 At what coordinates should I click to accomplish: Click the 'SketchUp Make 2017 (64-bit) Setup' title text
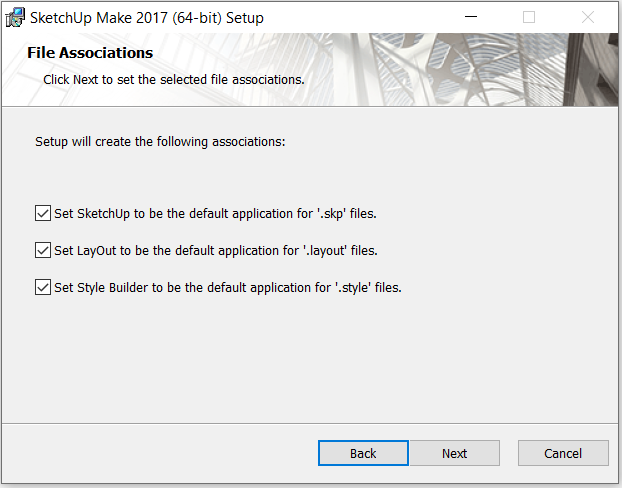coord(147,18)
